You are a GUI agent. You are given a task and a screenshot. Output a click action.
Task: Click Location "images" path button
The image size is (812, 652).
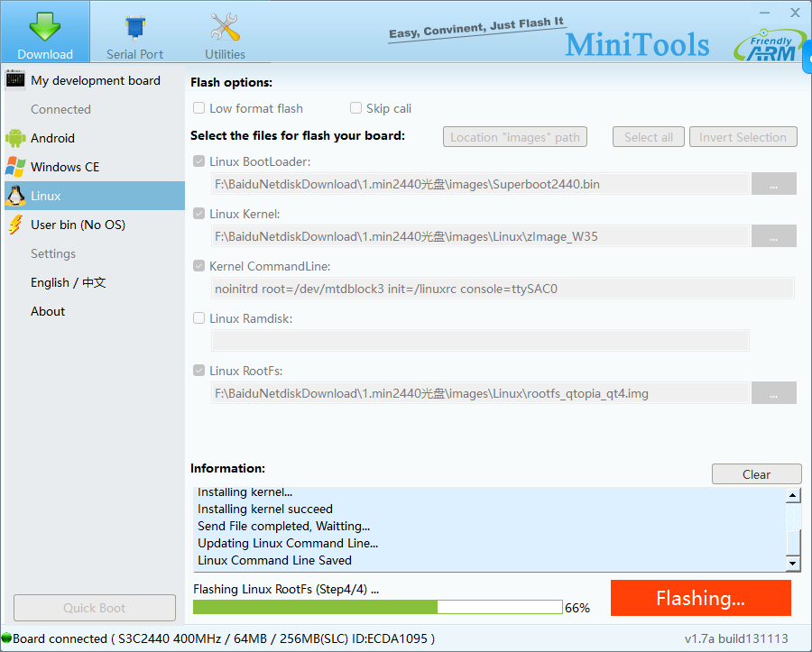point(515,137)
